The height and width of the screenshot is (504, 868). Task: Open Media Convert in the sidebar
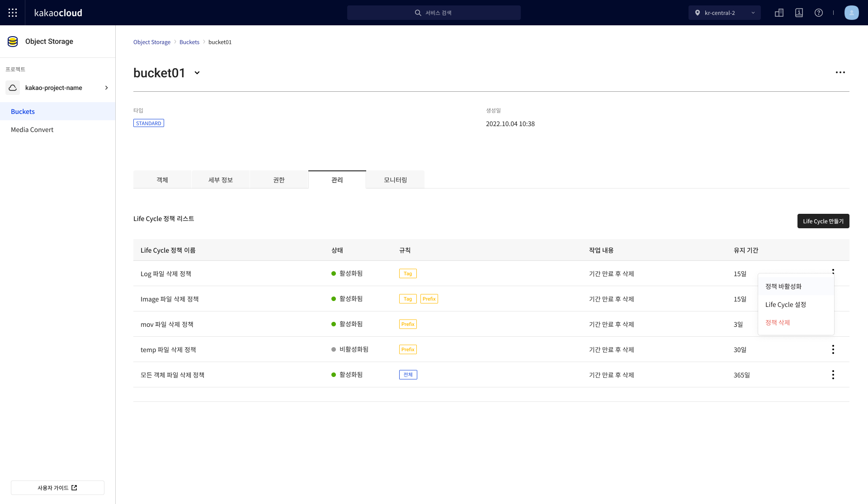(58, 129)
